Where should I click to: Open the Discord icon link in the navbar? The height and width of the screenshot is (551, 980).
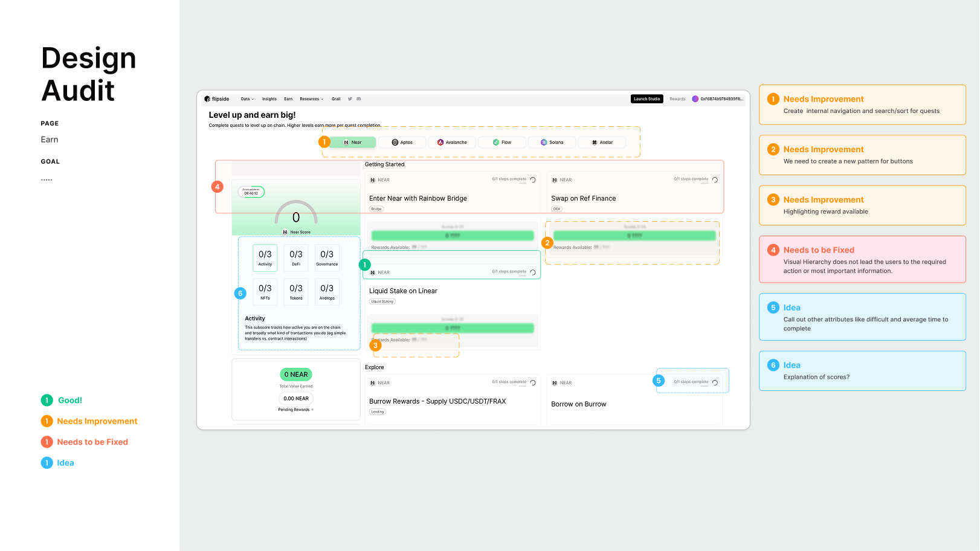(359, 99)
